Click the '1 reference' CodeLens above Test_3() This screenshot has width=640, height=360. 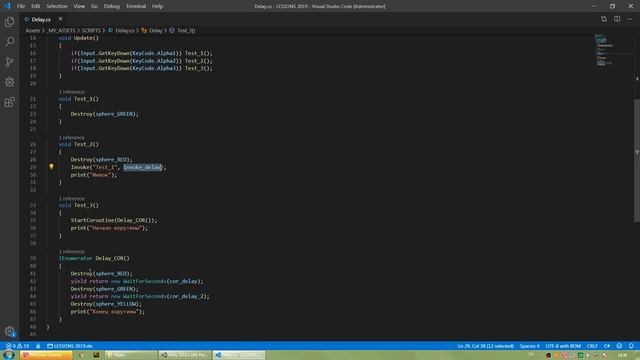[x=71, y=198]
